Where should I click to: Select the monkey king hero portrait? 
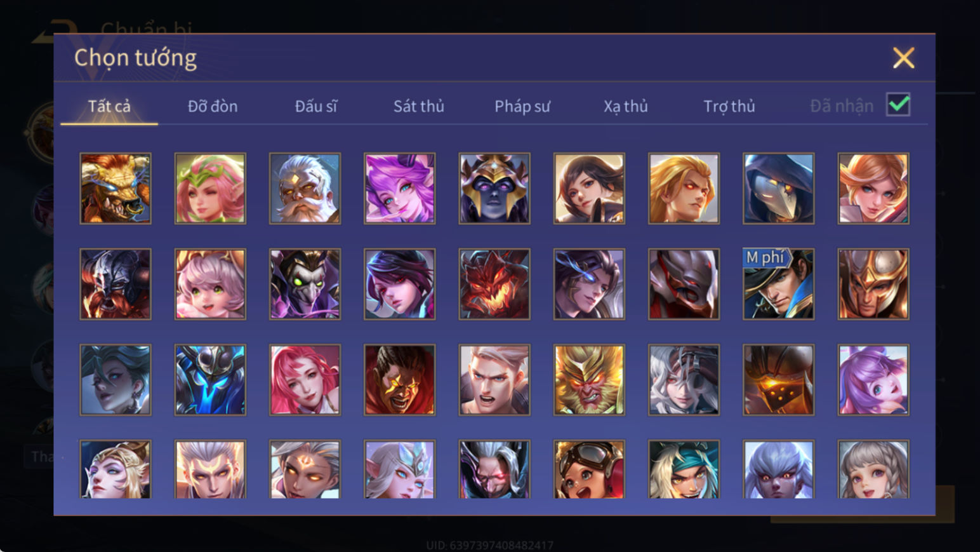[x=589, y=380]
